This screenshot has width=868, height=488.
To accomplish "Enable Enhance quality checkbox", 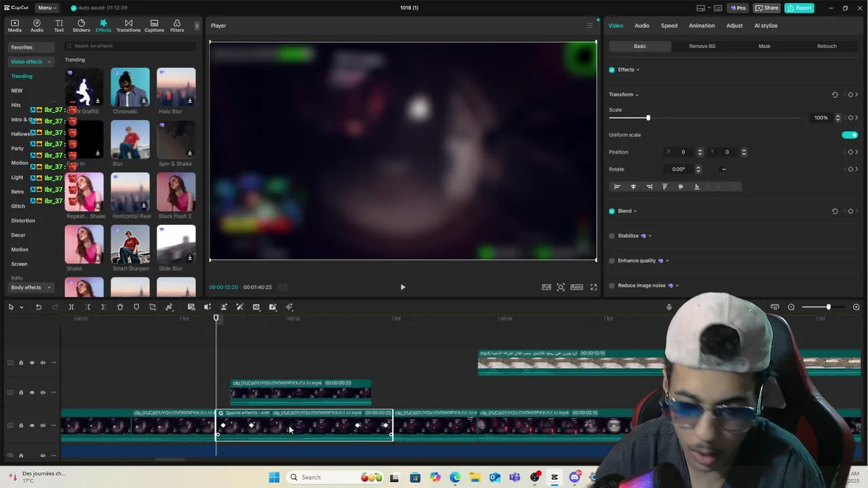I will pos(612,261).
